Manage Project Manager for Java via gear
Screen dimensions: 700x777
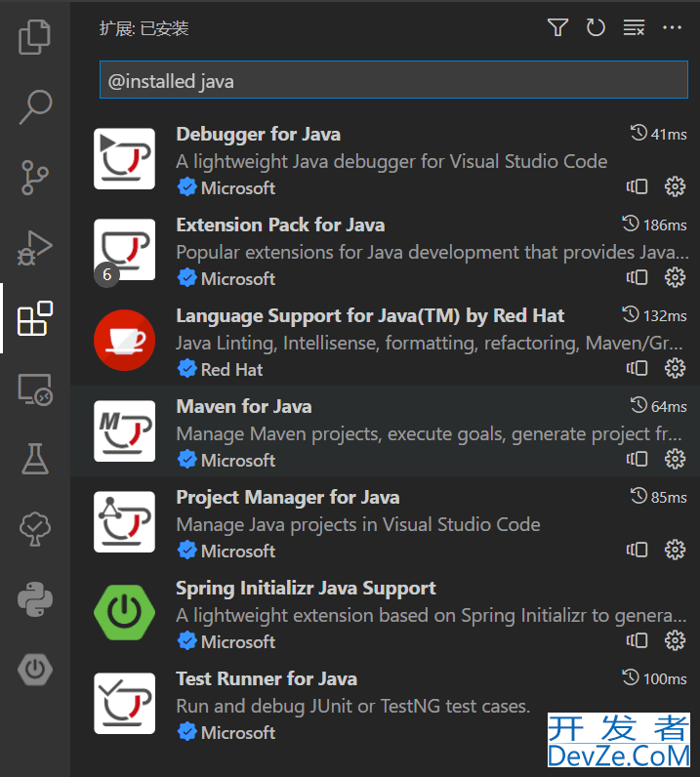(x=675, y=550)
